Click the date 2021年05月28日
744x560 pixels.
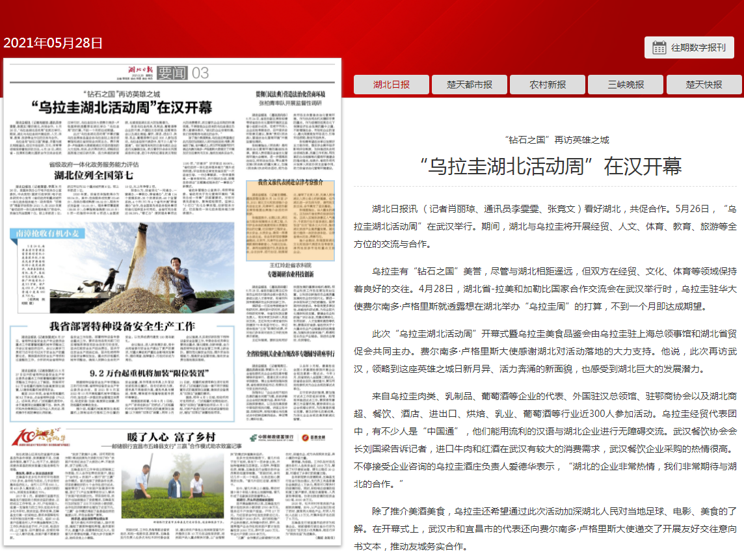coord(53,44)
